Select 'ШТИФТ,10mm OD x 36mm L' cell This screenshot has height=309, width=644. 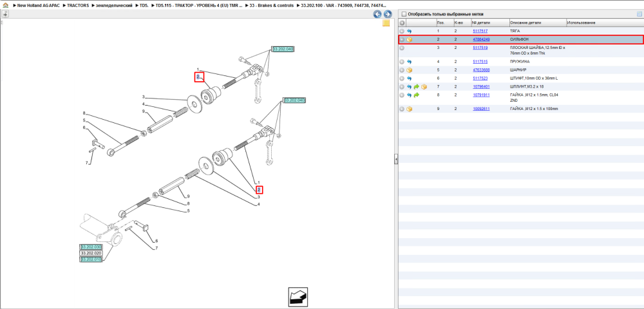click(x=533, y=79)
